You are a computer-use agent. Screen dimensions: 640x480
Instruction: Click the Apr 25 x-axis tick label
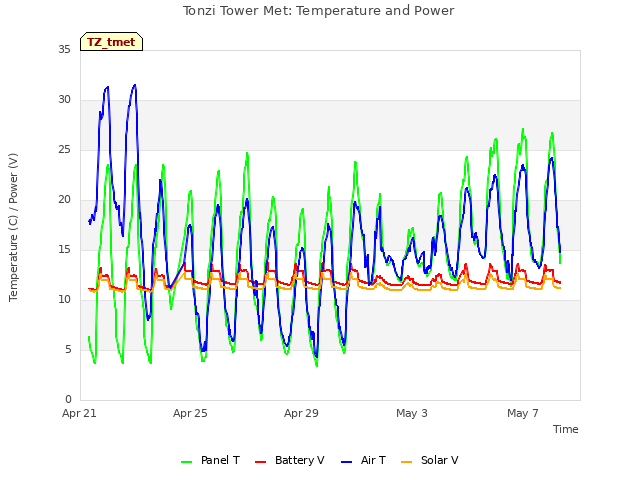click(190, 413)
